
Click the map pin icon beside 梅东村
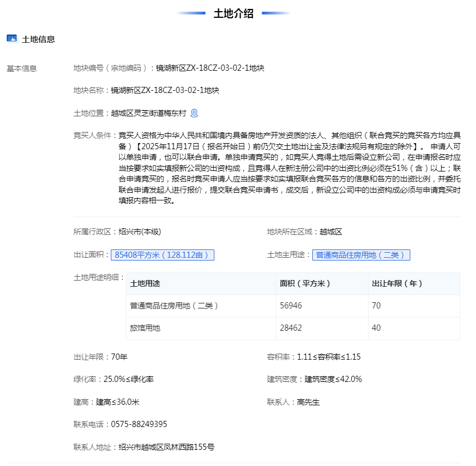(x=194, y=113)
